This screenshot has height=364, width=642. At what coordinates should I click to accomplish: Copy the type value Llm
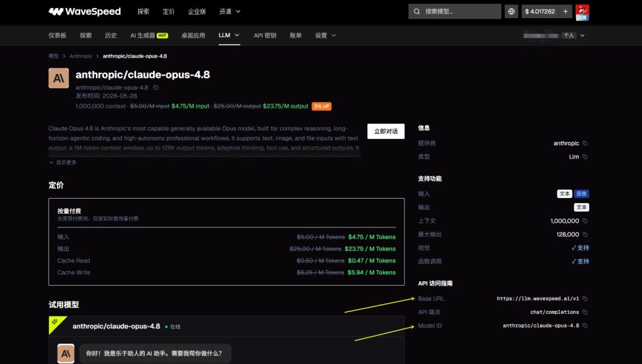tap(585, 157)
